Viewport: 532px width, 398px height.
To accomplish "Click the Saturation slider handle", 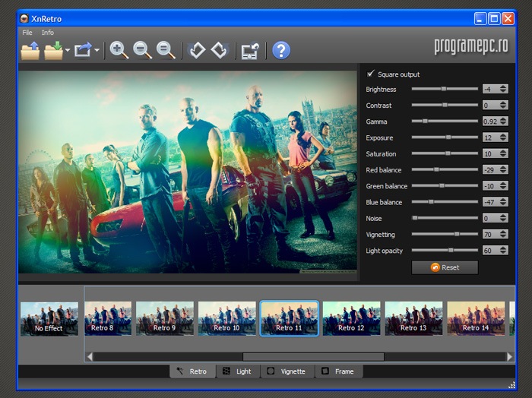I will point(448,153).
